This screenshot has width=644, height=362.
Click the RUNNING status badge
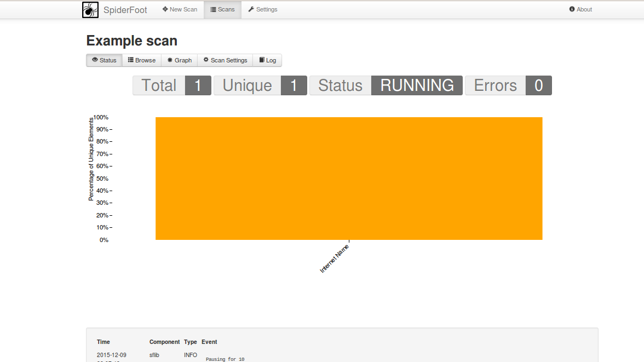point(417,85)
